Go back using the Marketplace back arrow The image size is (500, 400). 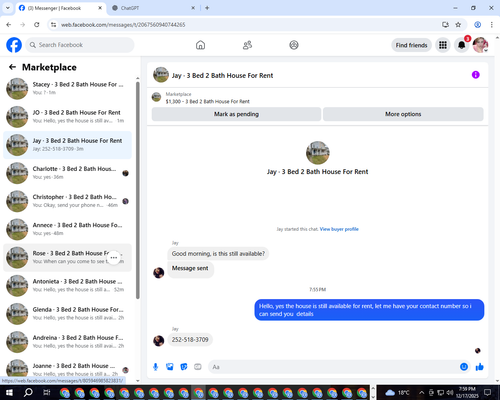(x=12, y=67)
